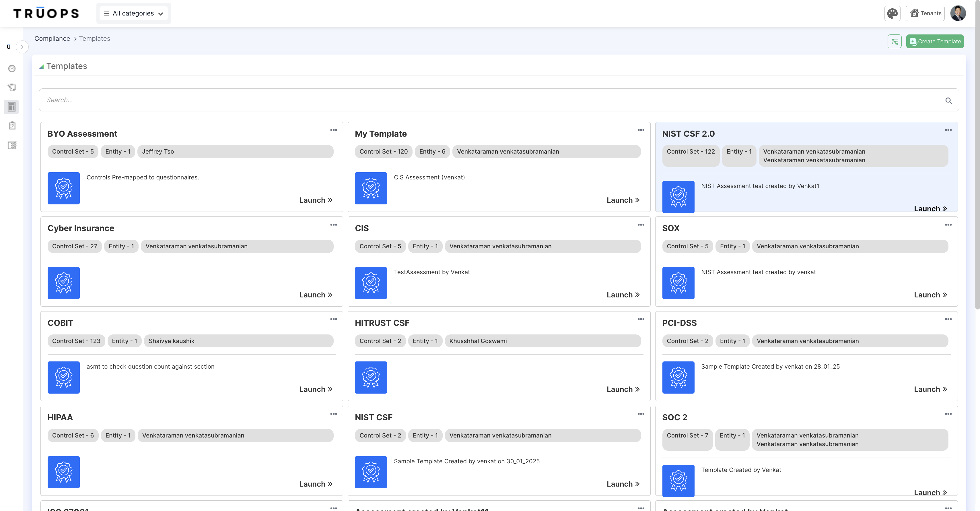The image size is (980, 511).
Task: Click the NIST CSF card badge icon
Action: tap(371, 472)
